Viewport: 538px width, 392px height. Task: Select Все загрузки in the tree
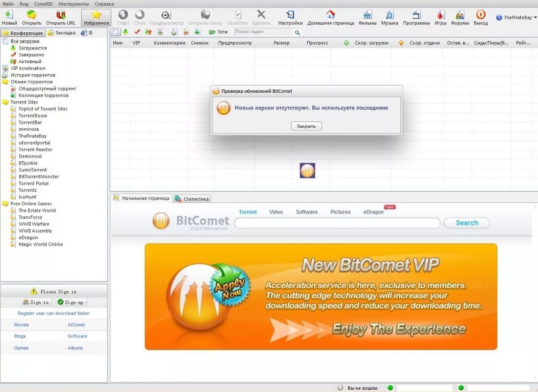point(25,41)
